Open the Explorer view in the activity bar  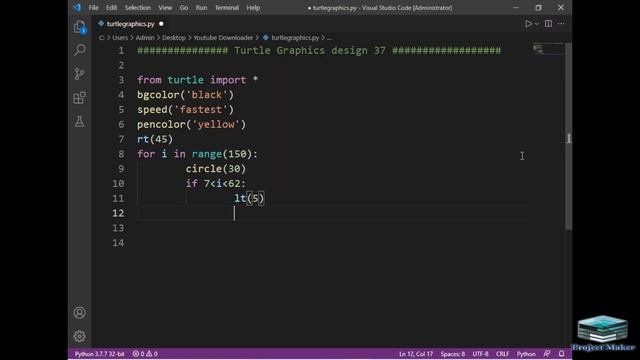tap(80, 27)
